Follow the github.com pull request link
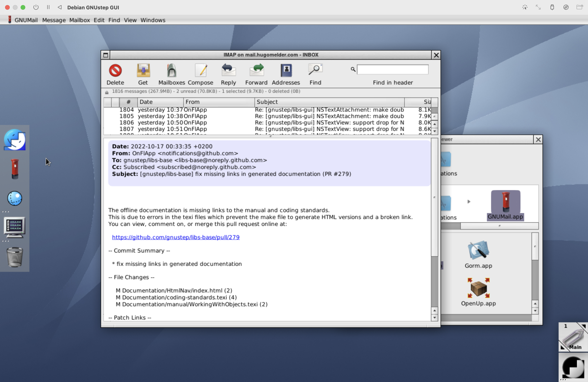The image size is (588, 382). tap(175, 237)
